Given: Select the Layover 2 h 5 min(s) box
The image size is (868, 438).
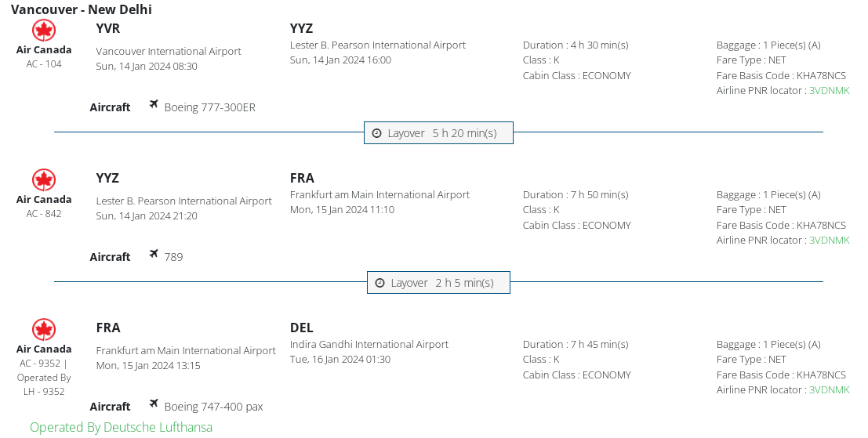Looking at the screenshot, I should point(439,283).
